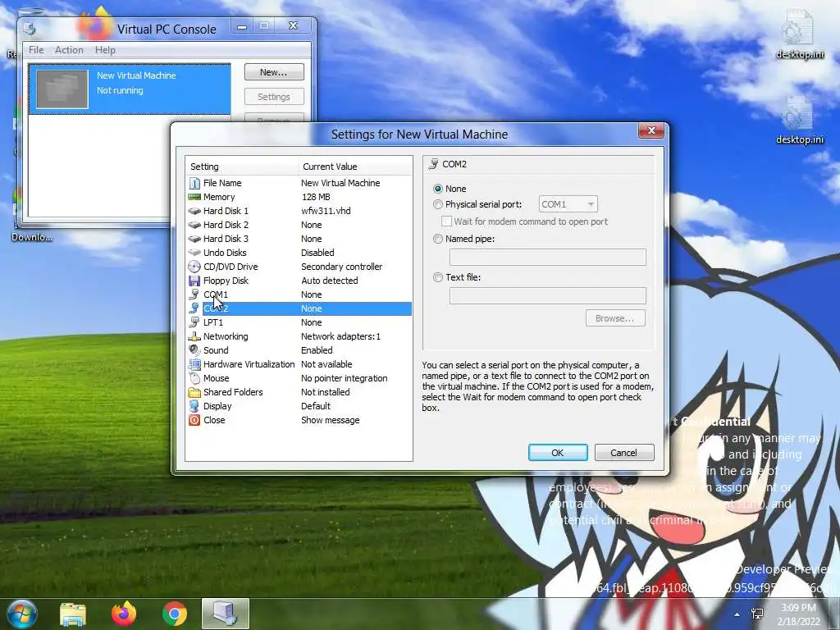This screenshot has height=630, width=840.
Task: Click the Secondary controller value
Action: tap(342, 267)
